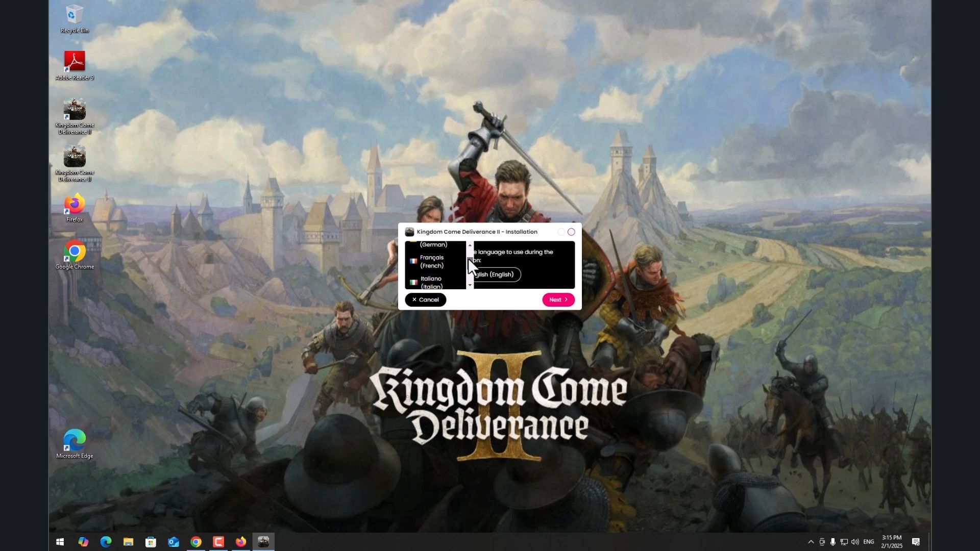The width and height of the screenshot is (980, 551).
Task: Click the Kingdom Come installer taskbar icon
Action: click(263, 542)
